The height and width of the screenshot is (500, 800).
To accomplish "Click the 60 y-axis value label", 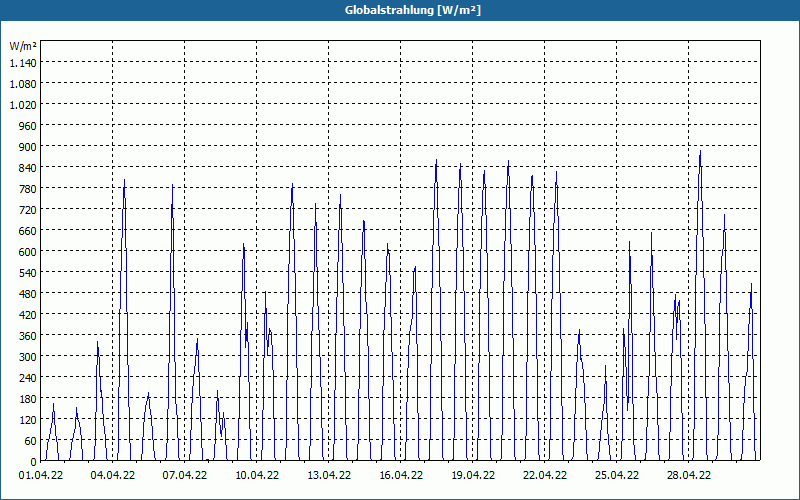I will (31, 441).
